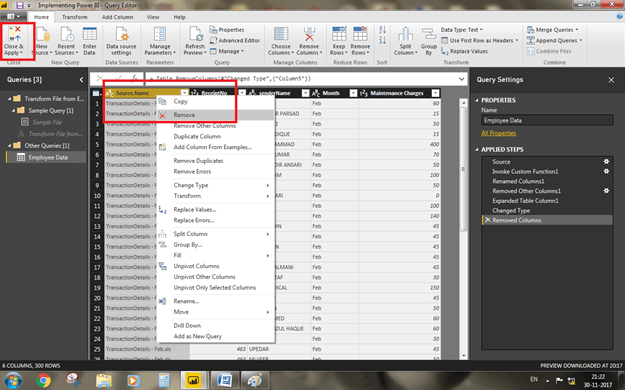Close the Query Settings pane

pos(611,80)
